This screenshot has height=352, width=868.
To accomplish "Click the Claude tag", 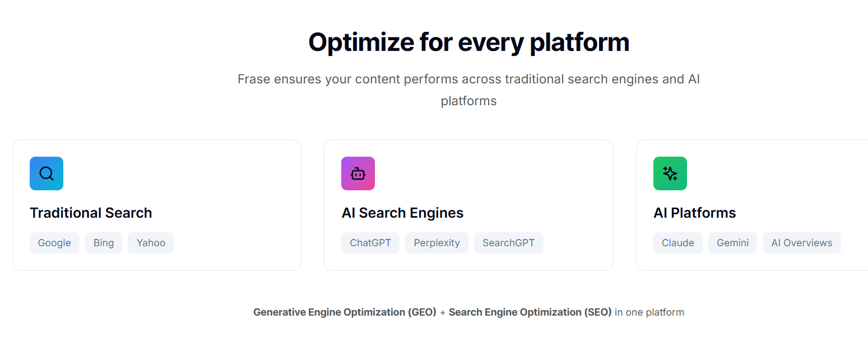I will [678, 243].
